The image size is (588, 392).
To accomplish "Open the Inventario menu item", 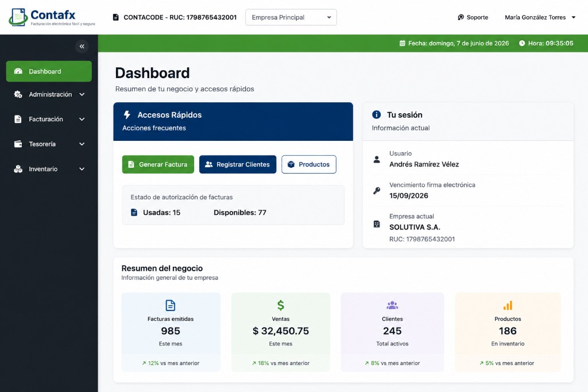I will [x=49, y=169].
